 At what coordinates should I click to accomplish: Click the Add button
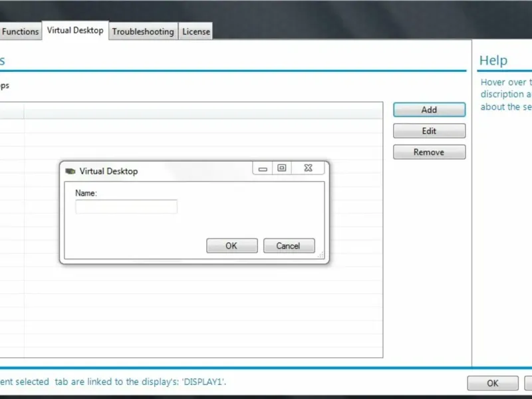tap(429, 110)
